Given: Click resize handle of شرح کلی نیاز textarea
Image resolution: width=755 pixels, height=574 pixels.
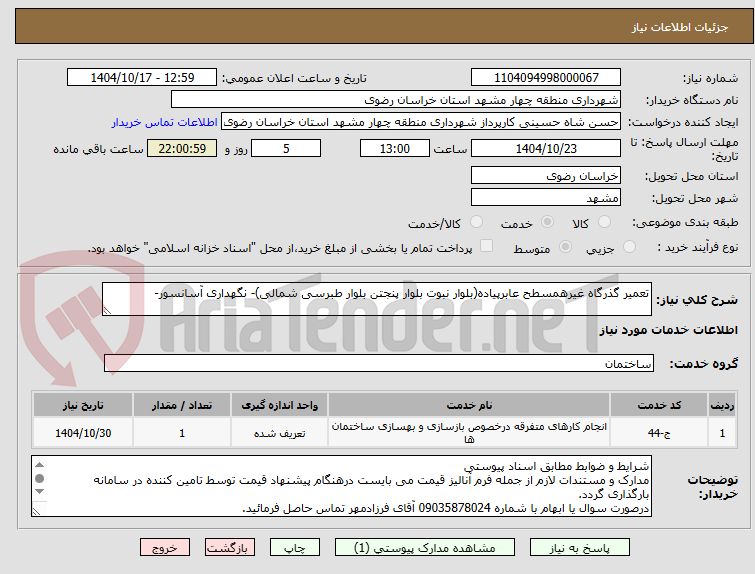Looking at the screenshot, I should 107,311.
